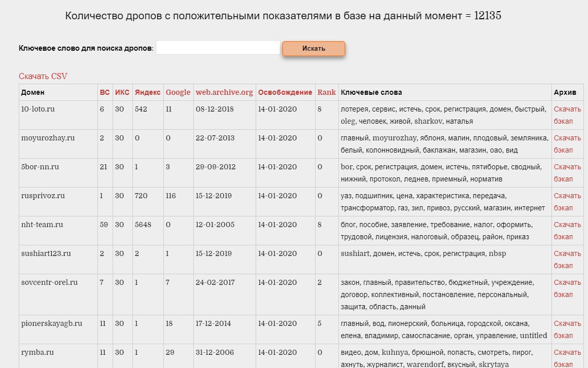Select the domain text sovcentr-orel.ru
Image resolution: width=588 pixels, height=368 pixels.
coord(50,282)
